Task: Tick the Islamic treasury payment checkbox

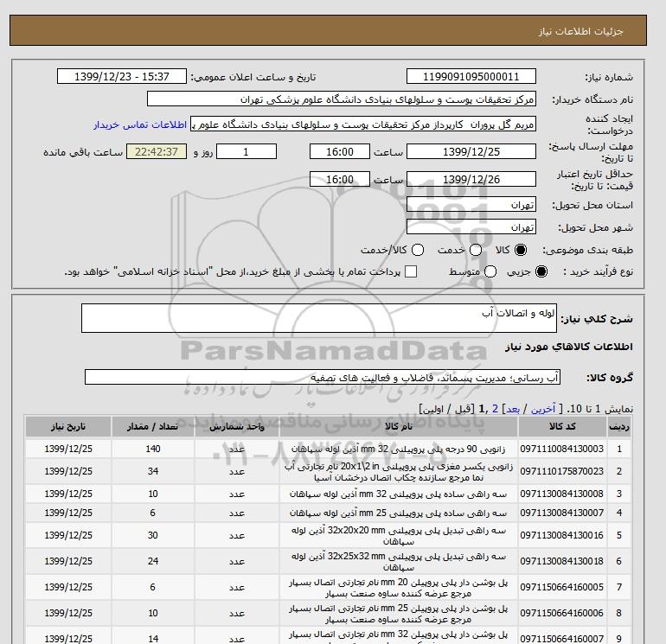Action: pyautogui.click(x=411, y=271)
